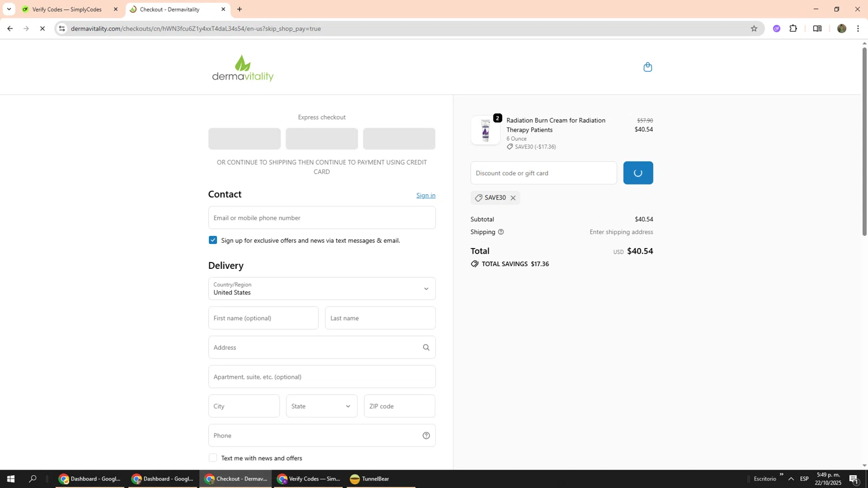The height and width of the screenshot is (488, 868).
Task: Open the browser extensions puzzle icon
Action: coord(793,28)
